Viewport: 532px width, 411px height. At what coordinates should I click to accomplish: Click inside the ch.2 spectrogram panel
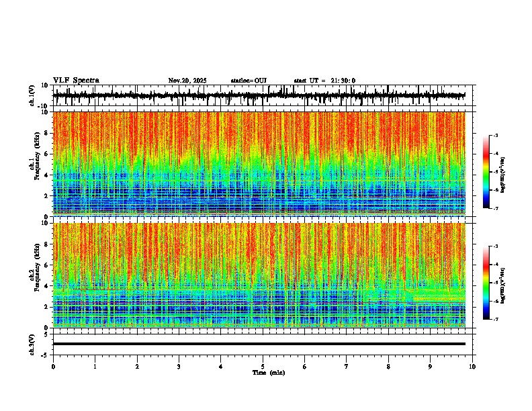(x=259, y=275)
